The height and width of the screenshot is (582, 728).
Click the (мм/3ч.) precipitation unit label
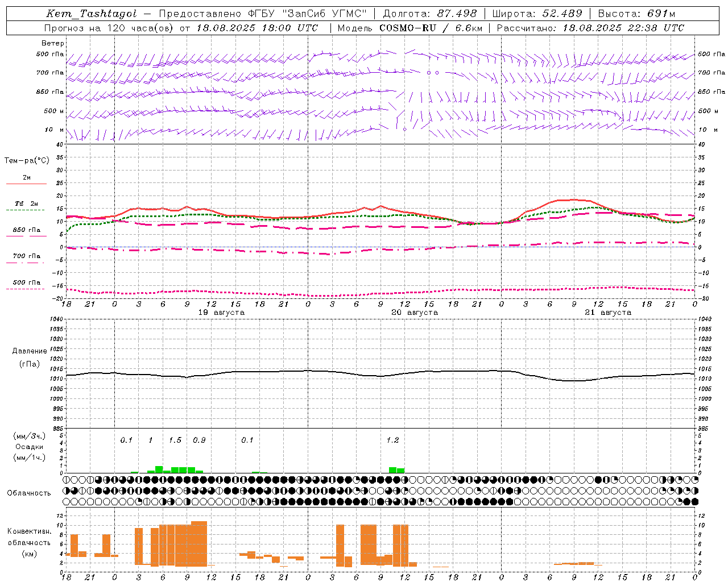pyautogui.click(x=30, y=436)
